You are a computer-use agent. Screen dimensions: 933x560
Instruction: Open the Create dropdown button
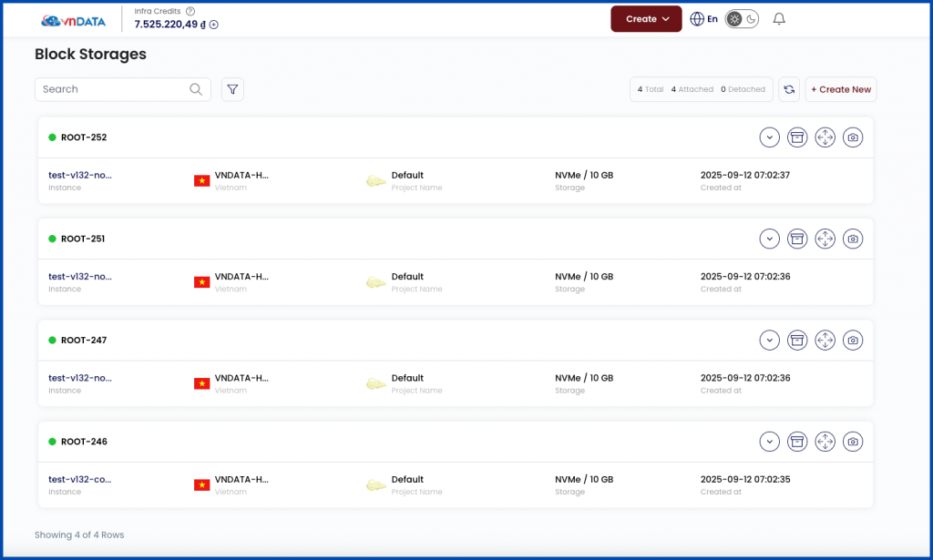646,19
